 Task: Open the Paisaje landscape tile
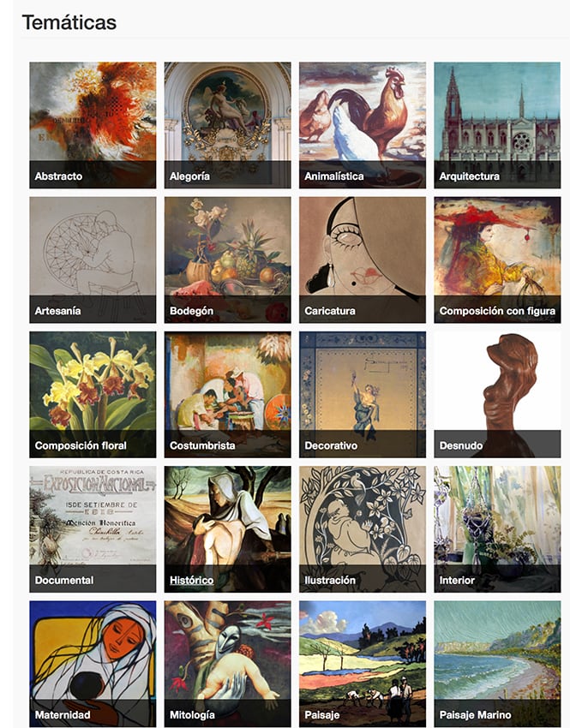[363, 664]
